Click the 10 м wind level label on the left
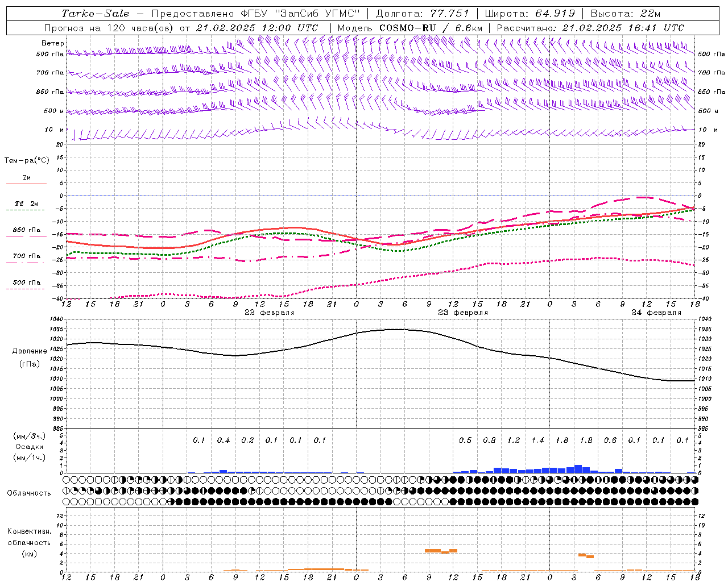This screenshot has height=582, width=728. [x=55, y=130]
